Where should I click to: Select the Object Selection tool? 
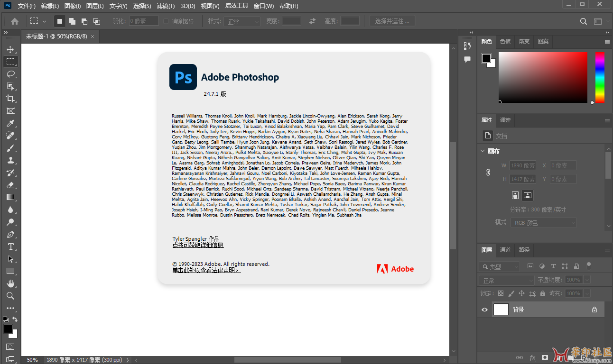(x=10, y=86)
